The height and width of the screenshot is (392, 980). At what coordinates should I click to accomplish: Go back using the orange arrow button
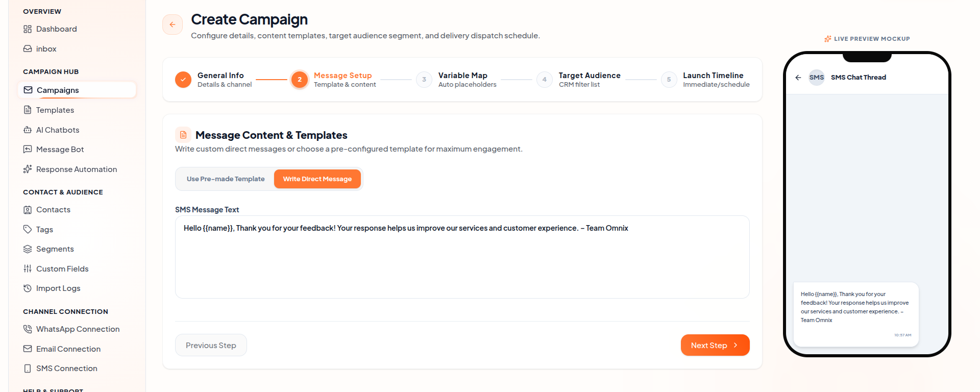(173, 24)
